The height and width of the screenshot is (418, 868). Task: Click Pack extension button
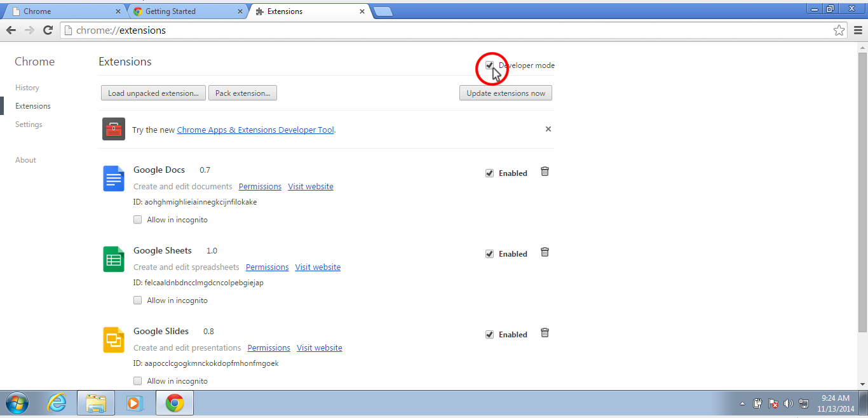(243, 93)
